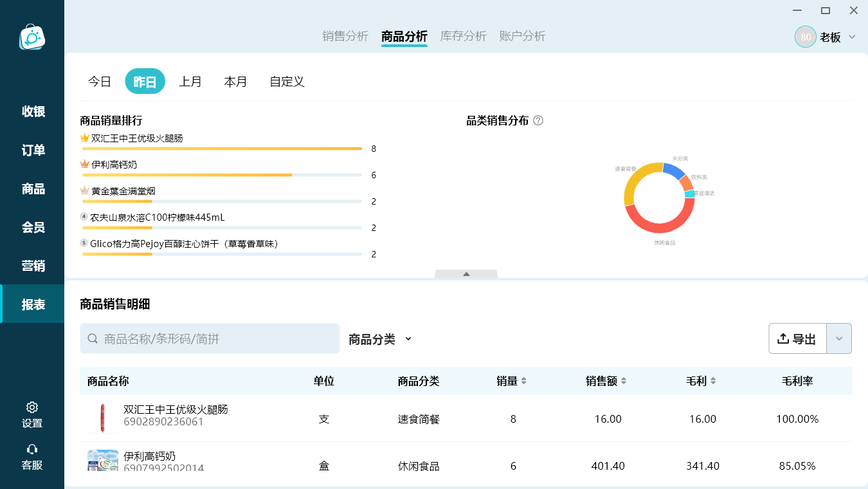The width and height of the screenshot is (868, 489).
Task: Click 85.05% margin cell
Action: point(797,466)
